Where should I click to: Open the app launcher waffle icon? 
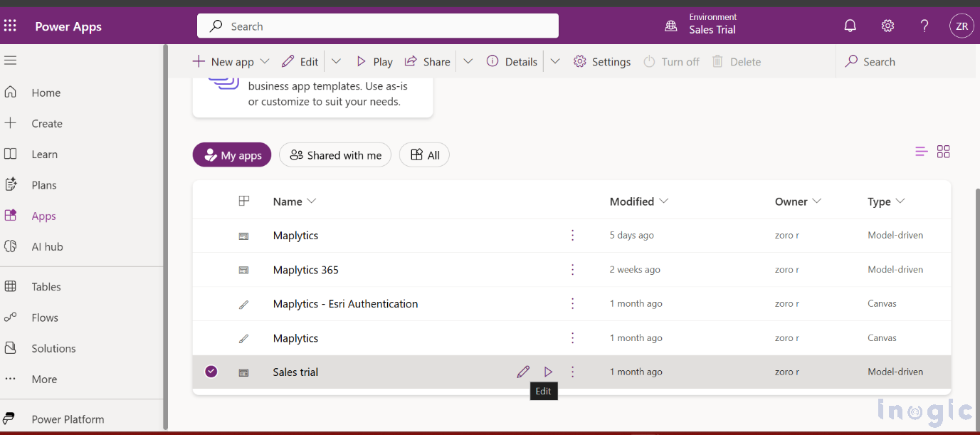(10, 26)
